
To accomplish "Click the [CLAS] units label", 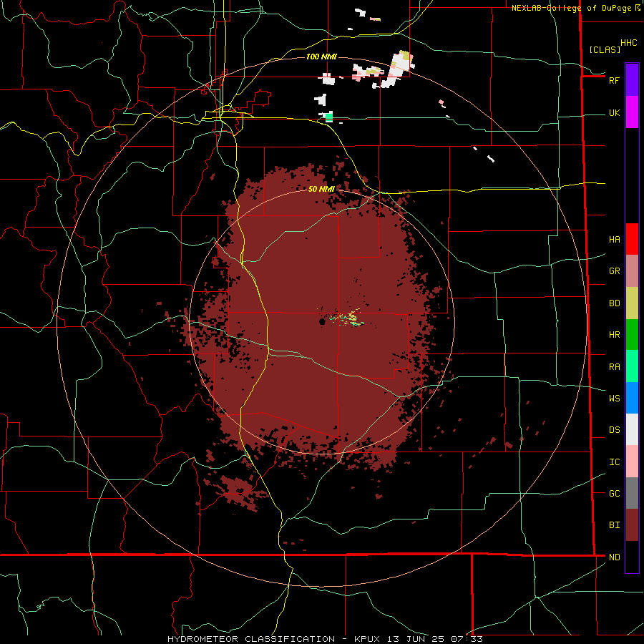I will coord(605,49).
